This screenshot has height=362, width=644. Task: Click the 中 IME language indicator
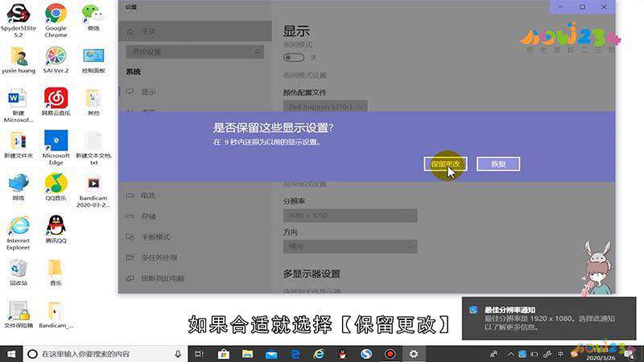[560, 354]
